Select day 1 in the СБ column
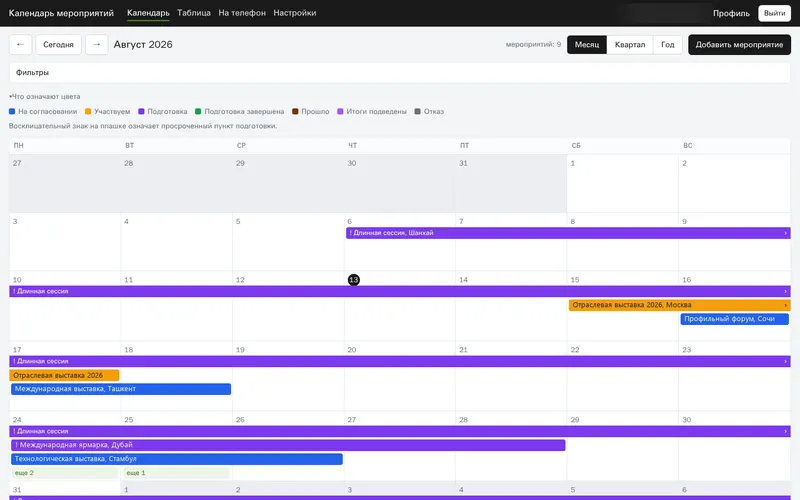 622,183
